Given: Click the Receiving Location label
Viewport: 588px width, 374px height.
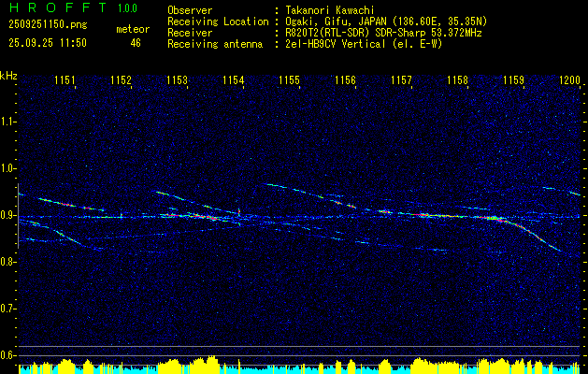Looking at the screenshot, I should point(218,22).
